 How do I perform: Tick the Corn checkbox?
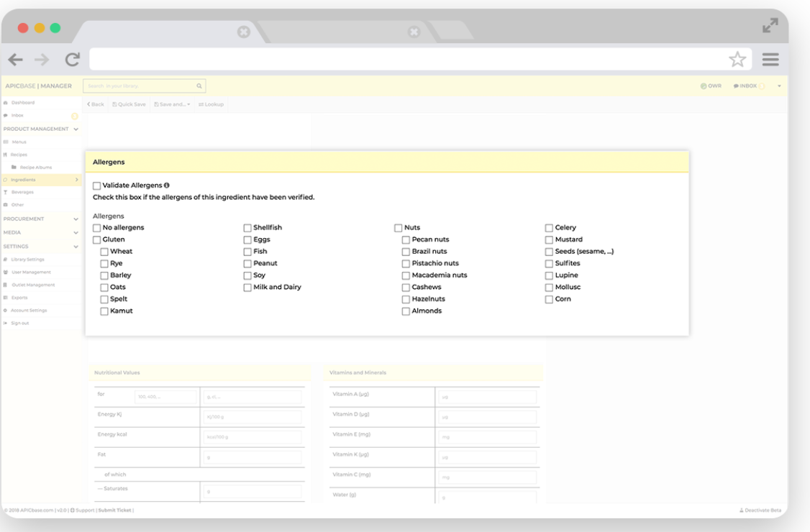(x=549, y=299)
